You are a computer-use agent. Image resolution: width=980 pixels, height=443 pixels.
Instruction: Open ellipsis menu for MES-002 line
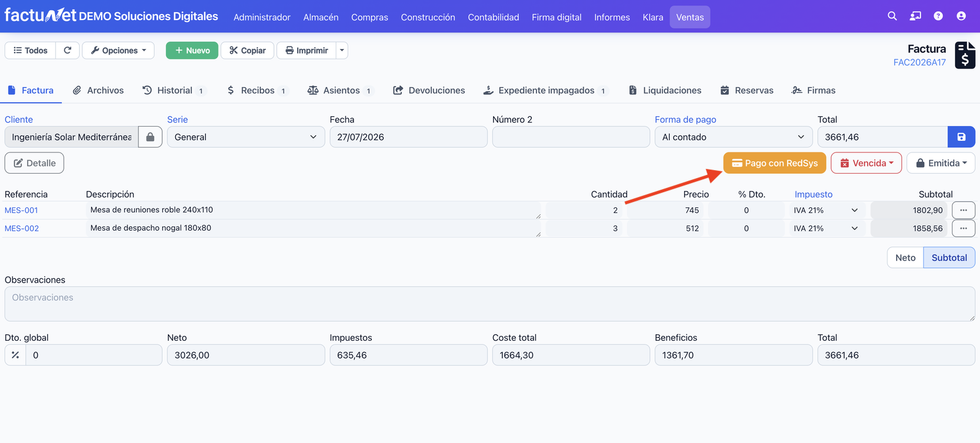963,228
